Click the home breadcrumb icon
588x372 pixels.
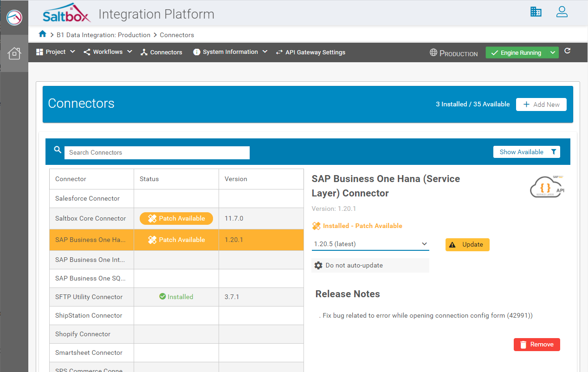coord(43,34)
